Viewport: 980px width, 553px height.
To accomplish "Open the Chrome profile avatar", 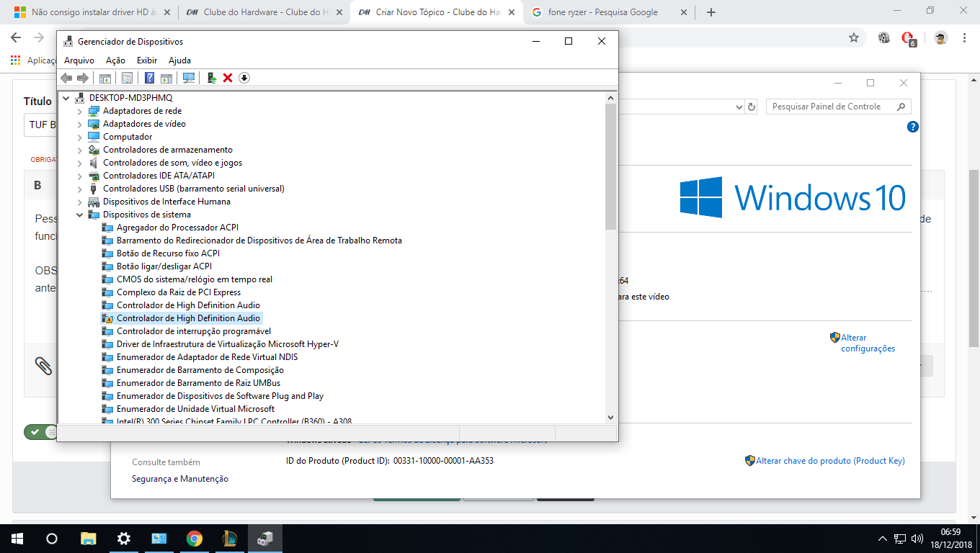I will (941, 37).
